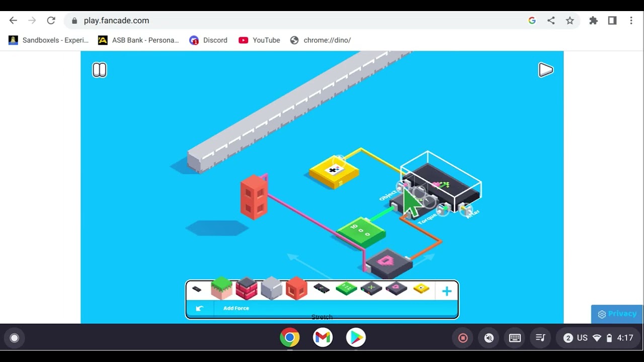
Task: Share this page via the share icon
Action: tap(551, 21)
